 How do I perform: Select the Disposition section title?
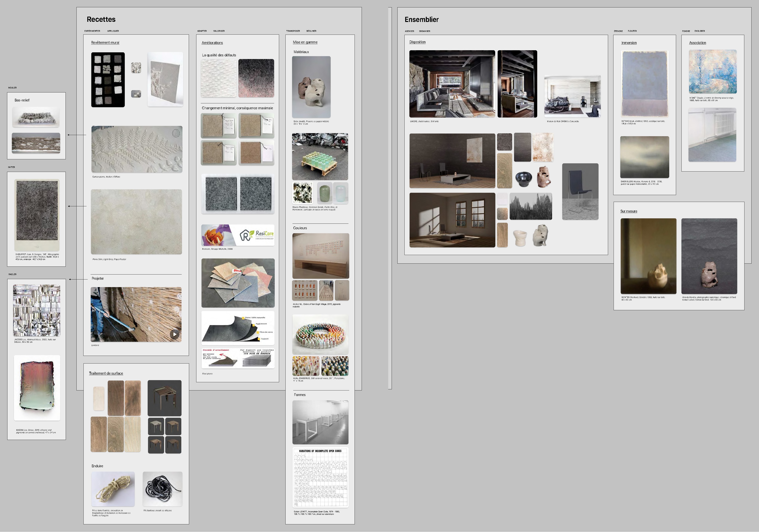tap(417, 42)
